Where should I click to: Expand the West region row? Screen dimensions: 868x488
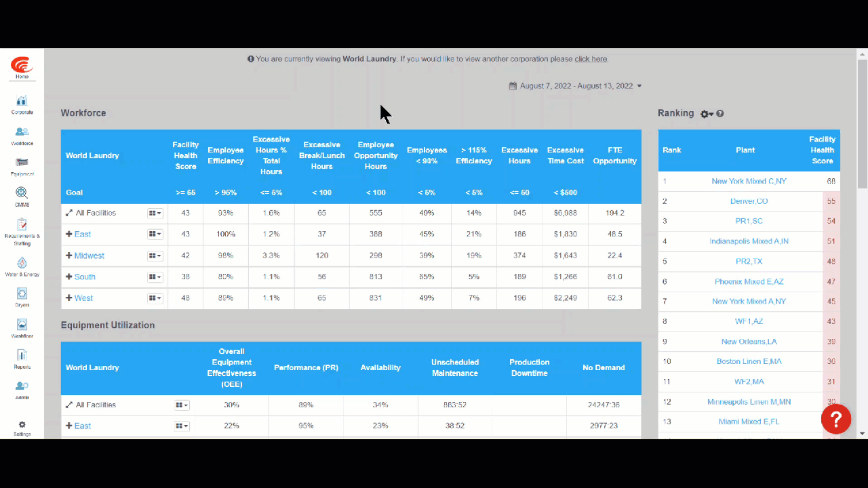point(69,298)
